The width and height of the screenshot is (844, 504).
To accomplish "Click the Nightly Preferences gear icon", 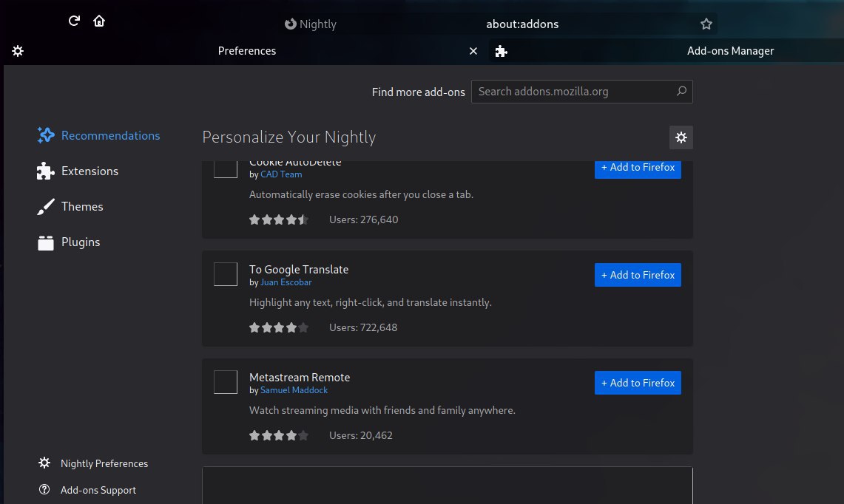I will [x=44, y=463].
